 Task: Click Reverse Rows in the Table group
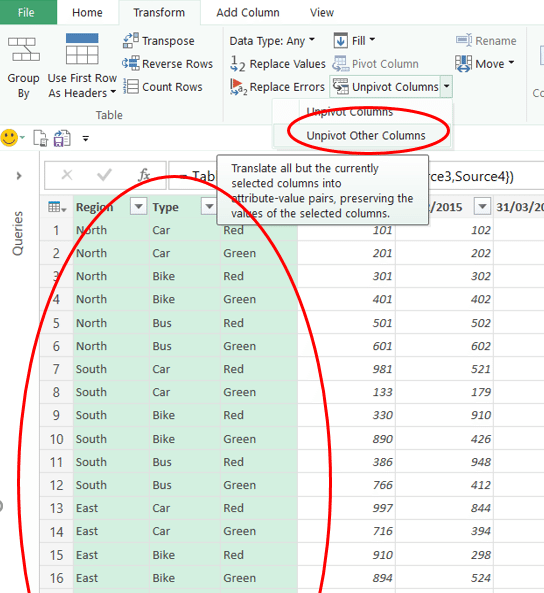click(168, 64)
